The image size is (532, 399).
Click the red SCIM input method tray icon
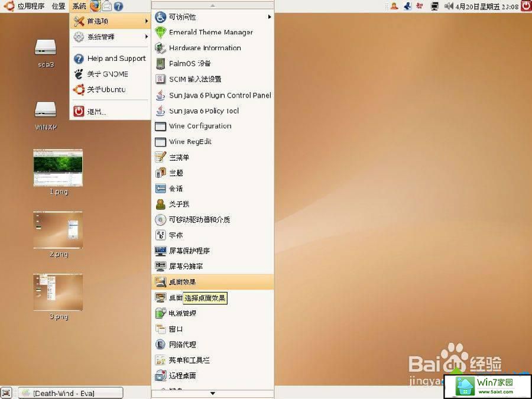click(x=420, y=6)
